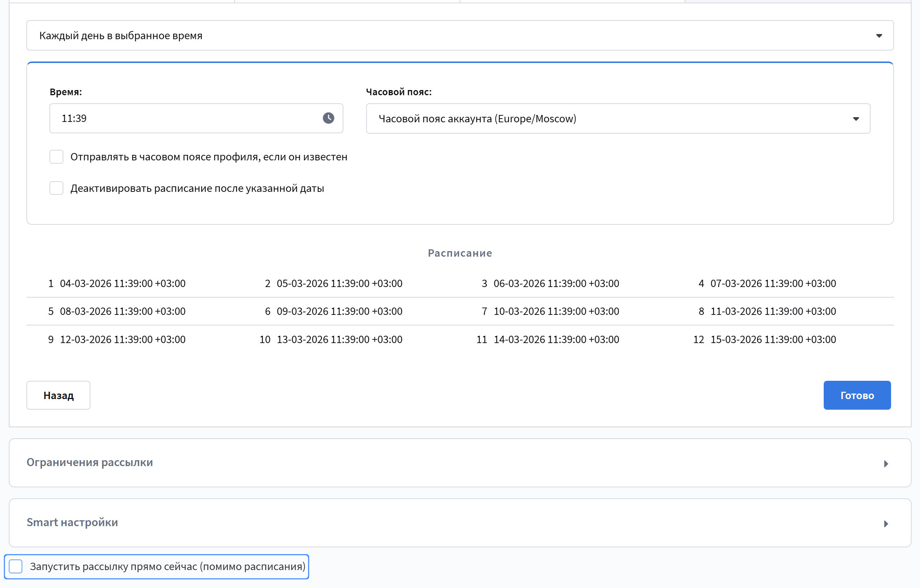Tick launch mailing right now checkbox
920x588 pixels.
tap(16, 566)
